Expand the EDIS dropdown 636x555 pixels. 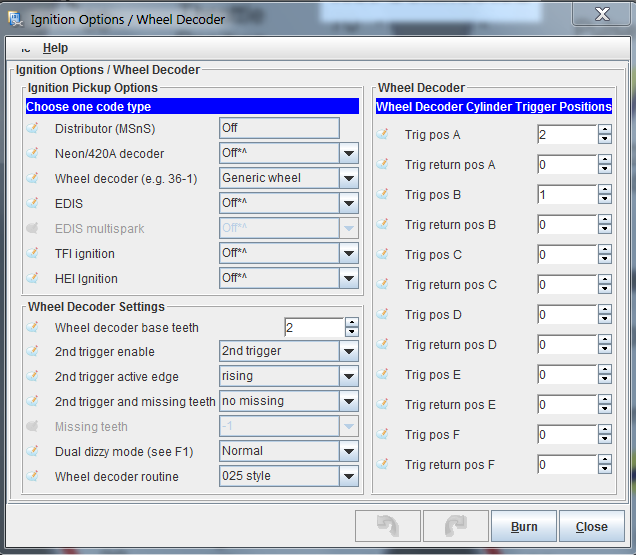pos(348,203)
